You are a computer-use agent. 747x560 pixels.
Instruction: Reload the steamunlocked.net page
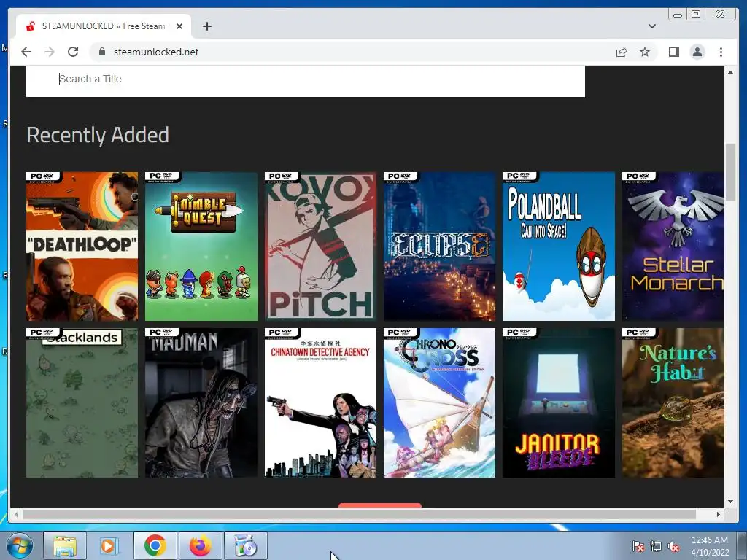(x=73, y=52)
